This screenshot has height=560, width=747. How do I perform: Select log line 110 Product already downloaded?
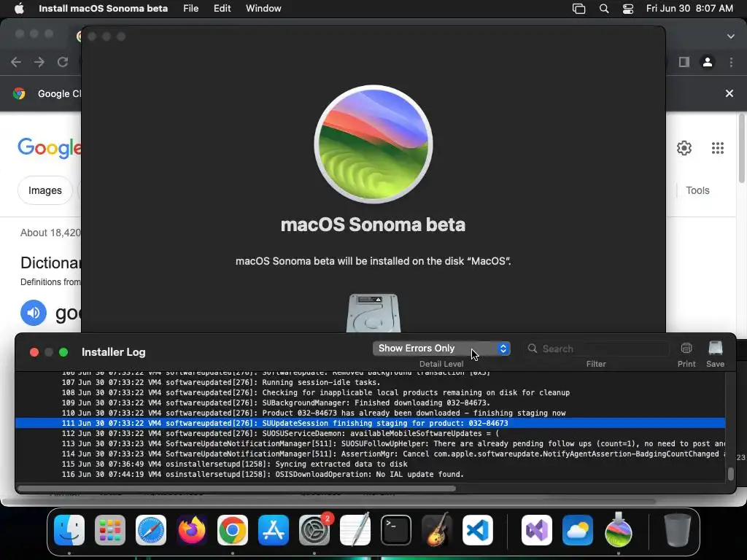tap(370, 413)
